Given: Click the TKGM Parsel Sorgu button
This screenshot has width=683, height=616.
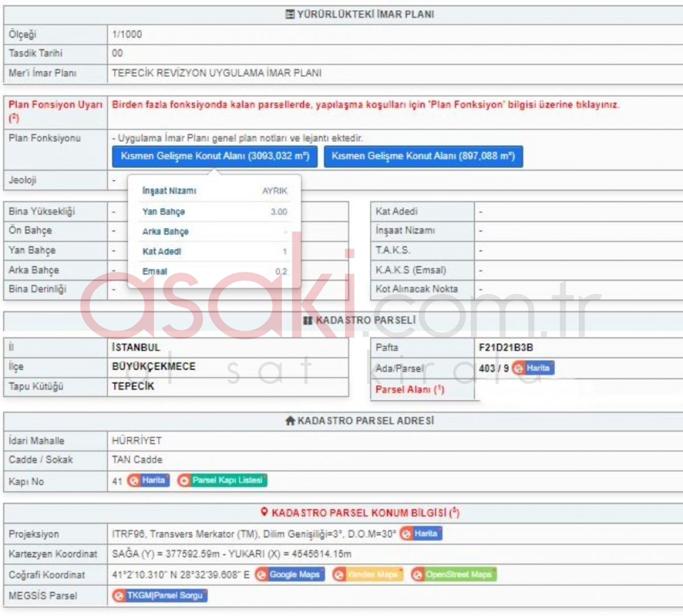Looking at the screenshot, I should point(160,596).
